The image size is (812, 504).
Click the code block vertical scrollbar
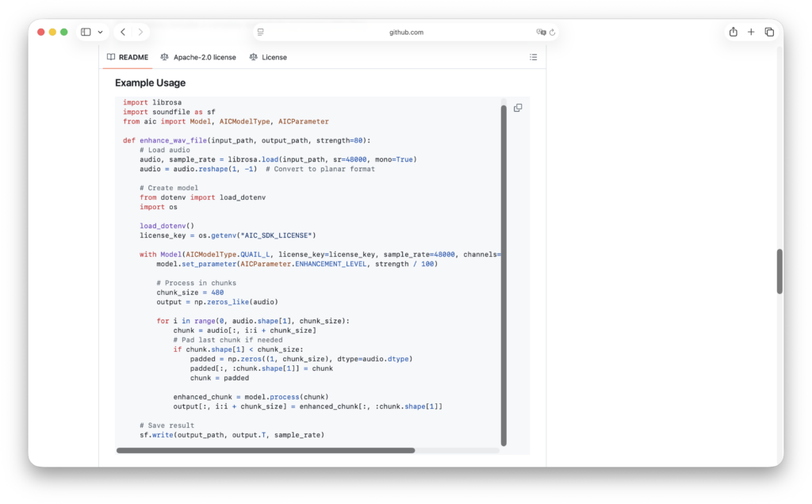coord(504,273)
